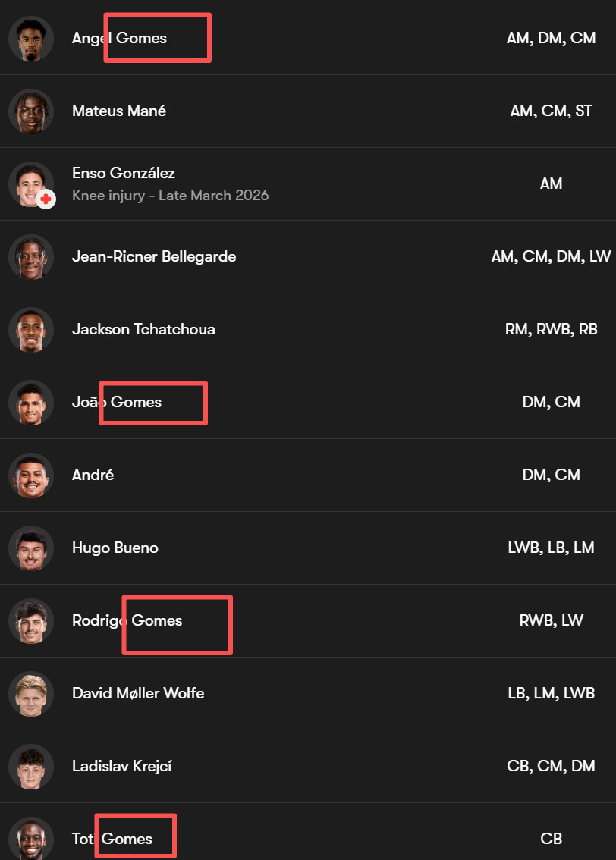Screen dimensions: 616x860
Task: Open João Gomes's avatar image
Action: pos(31,402)
